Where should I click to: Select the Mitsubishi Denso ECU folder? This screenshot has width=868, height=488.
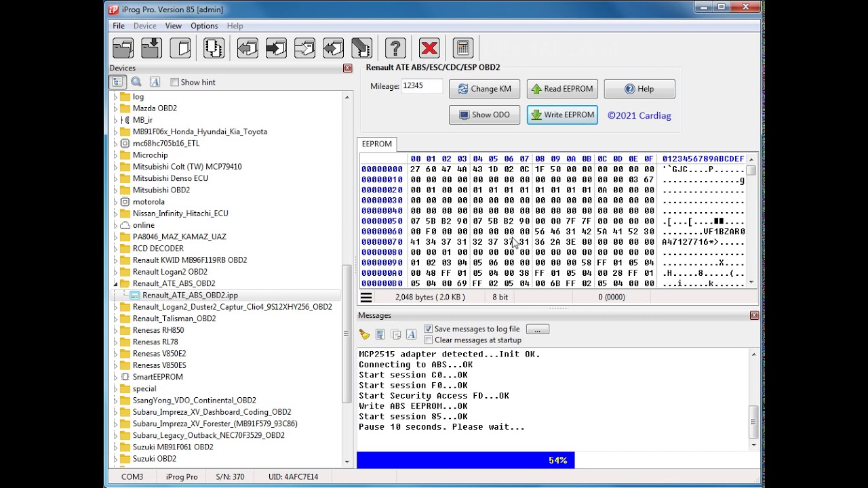pyautogui.click(x=170, y=178)
